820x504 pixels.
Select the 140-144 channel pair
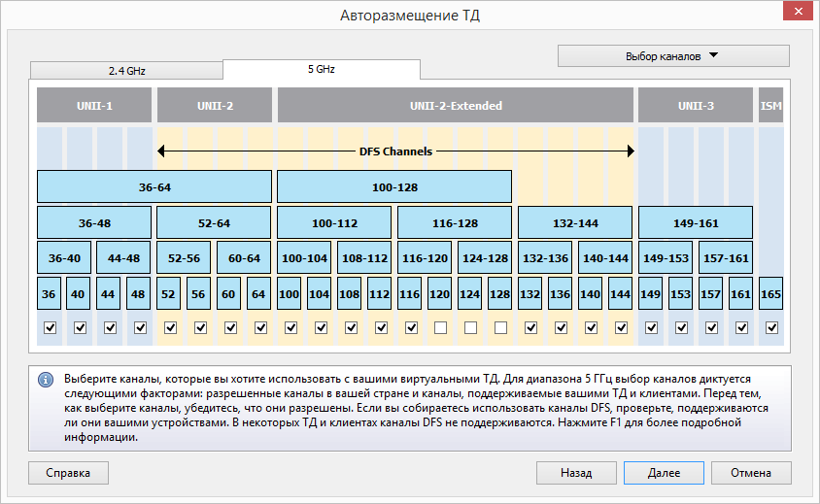point(605,257)
